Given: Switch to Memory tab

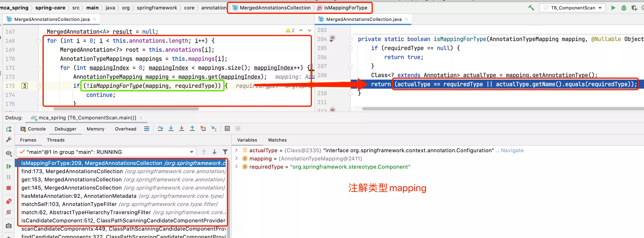Looking at the screenshot, I should tap(96, 129).
